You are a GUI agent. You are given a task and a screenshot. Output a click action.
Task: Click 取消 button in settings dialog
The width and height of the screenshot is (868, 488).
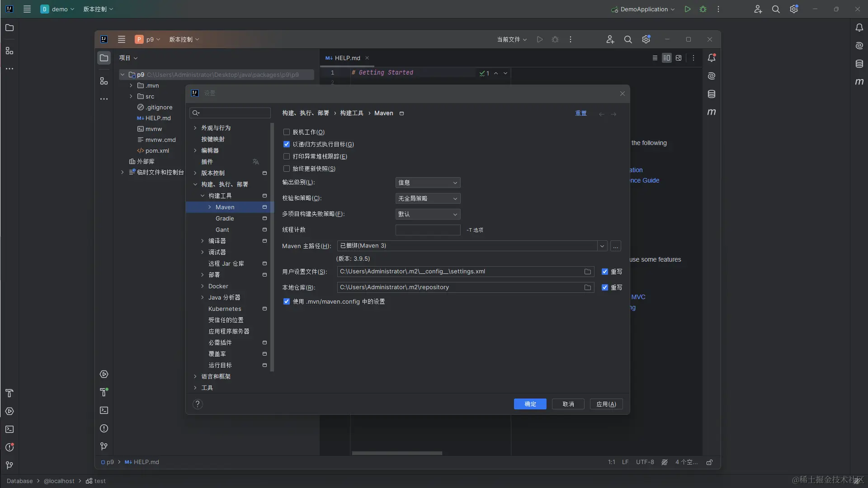(568, 404)
